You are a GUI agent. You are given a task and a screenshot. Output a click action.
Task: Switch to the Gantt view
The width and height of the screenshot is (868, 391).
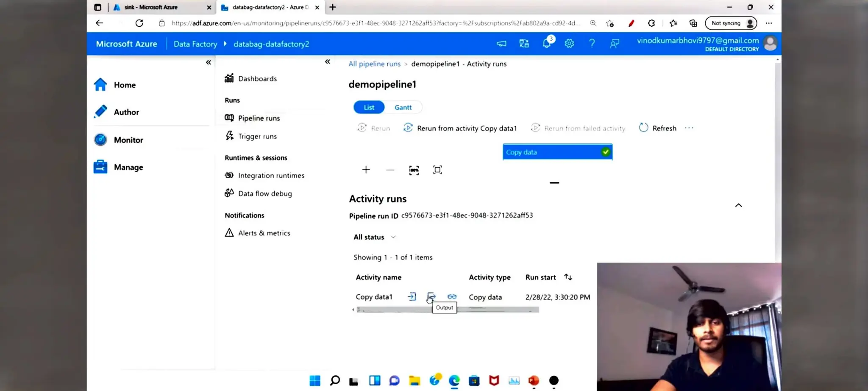[403, 107]
